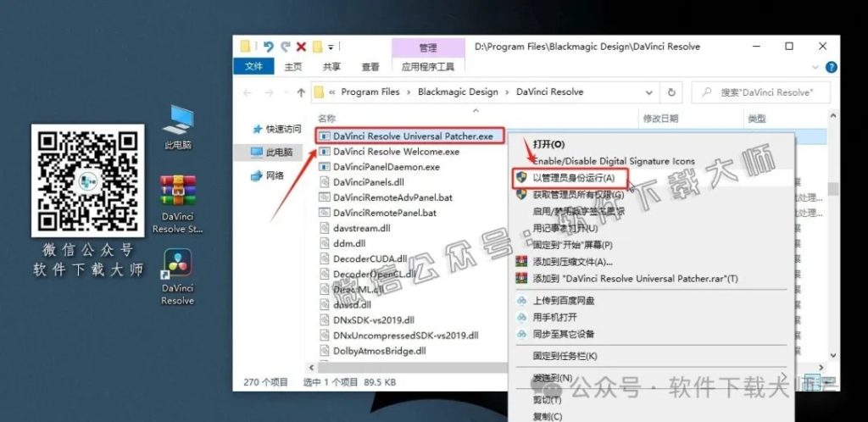This screenshot has height=422, width=868.
Task: Sort by the 名称 column header
Action: pos(326,119)
